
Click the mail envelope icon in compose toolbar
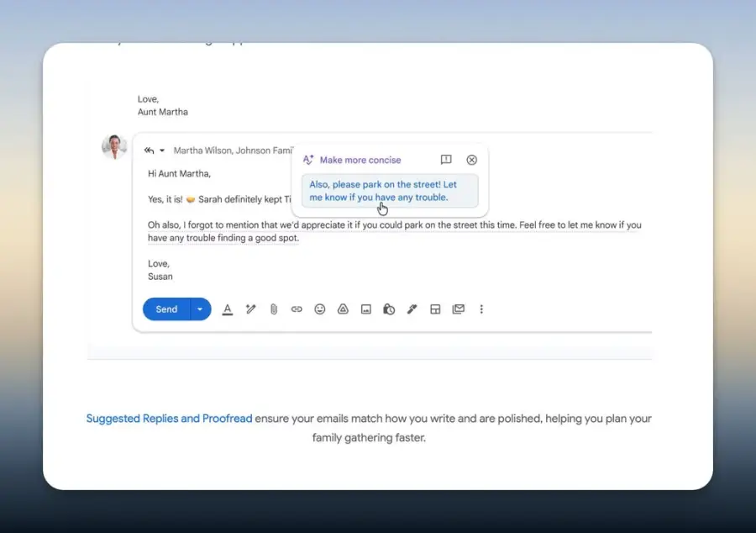point(459,309)
